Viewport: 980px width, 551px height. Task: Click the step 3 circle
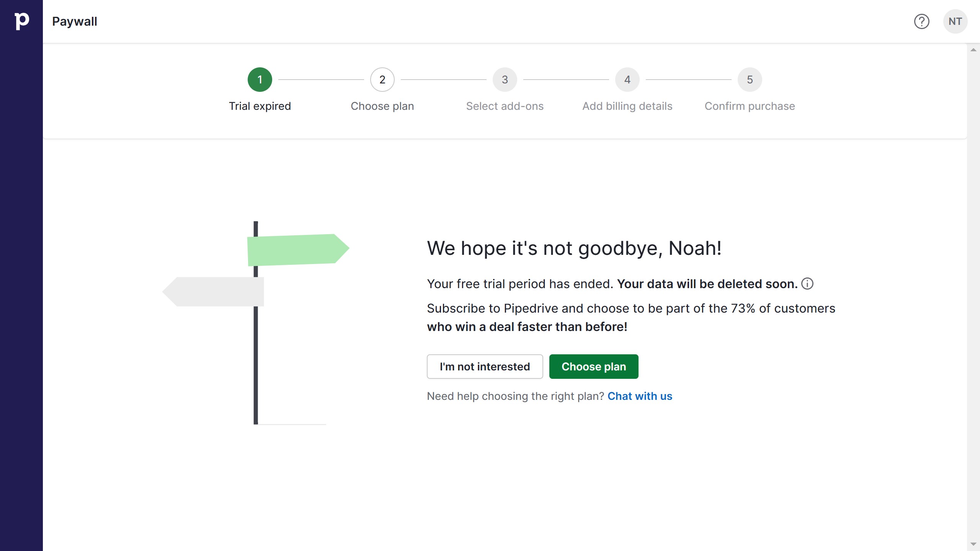[505, 80]
